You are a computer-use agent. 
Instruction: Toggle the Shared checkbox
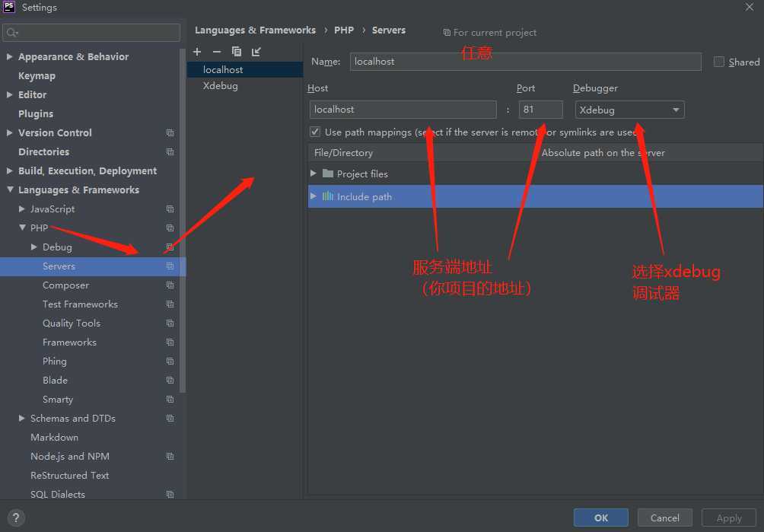(718, 62)
